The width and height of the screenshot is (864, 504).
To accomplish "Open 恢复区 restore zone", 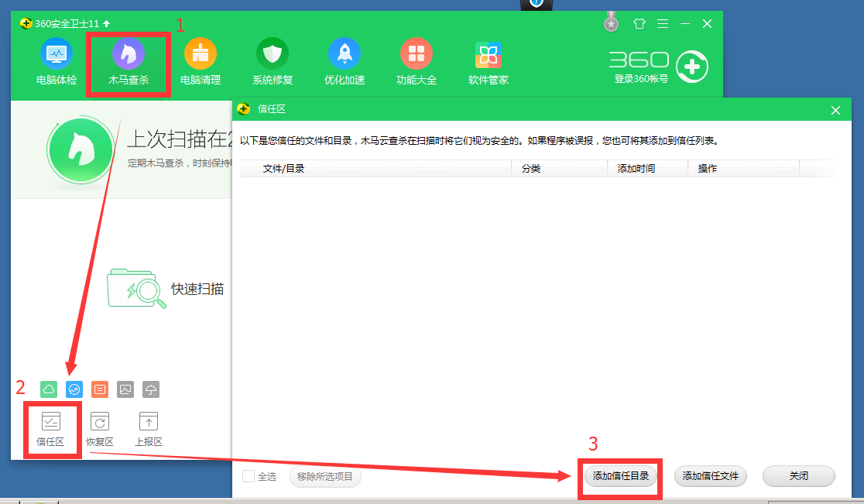I will 100,430.
